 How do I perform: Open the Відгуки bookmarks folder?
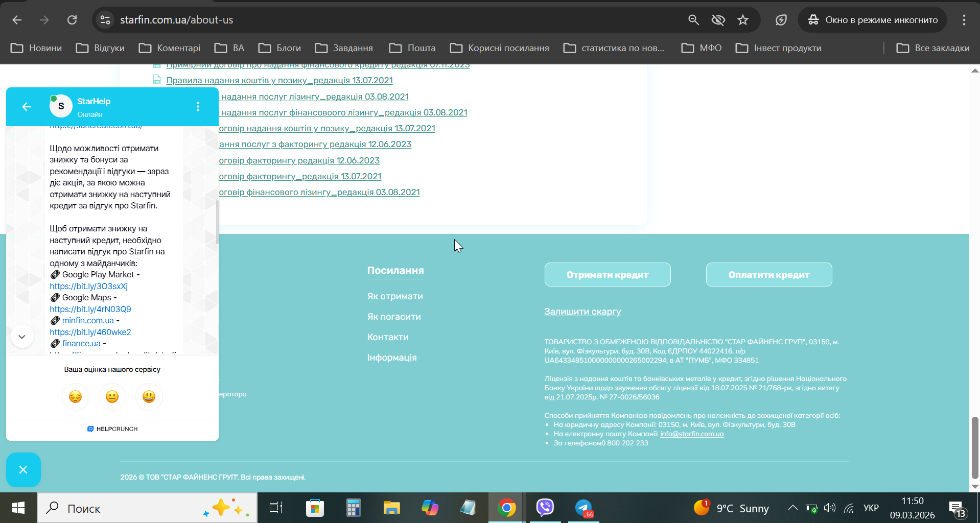pyautogui.click(x=100, y=48)
